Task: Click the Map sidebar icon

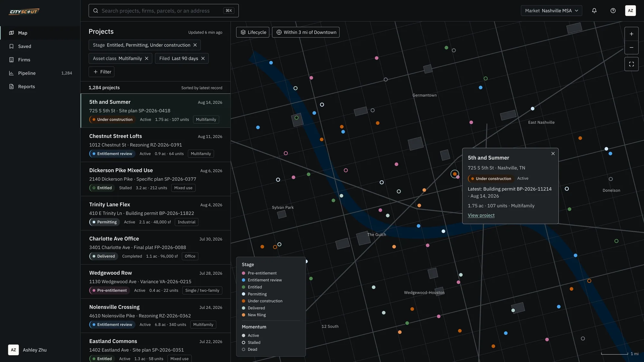Action: tap(12, 33)
